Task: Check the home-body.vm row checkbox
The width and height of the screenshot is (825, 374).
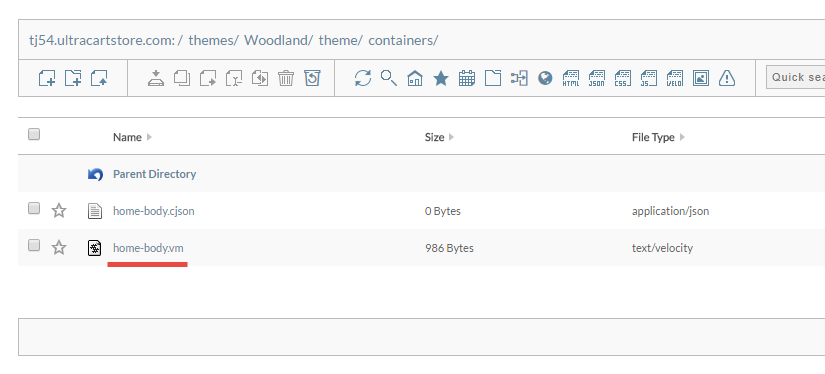Action: tap(34, 245)
